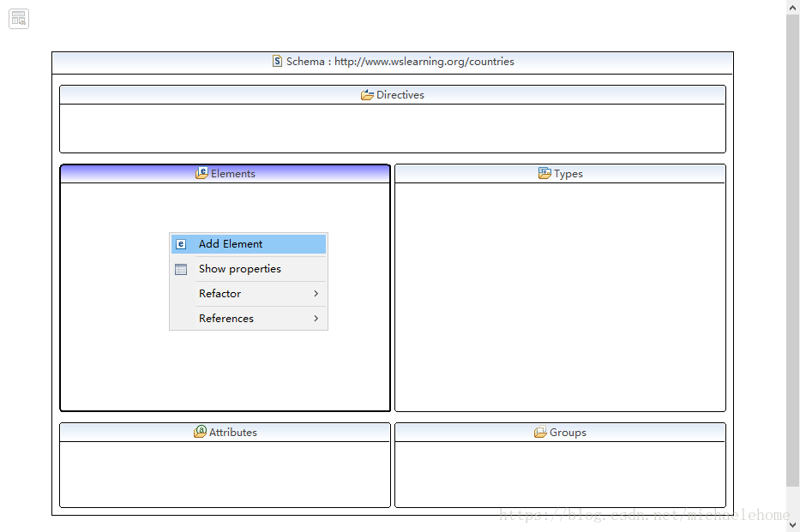
Task: Click the Types section icon
Action: (x=544, y=173)
